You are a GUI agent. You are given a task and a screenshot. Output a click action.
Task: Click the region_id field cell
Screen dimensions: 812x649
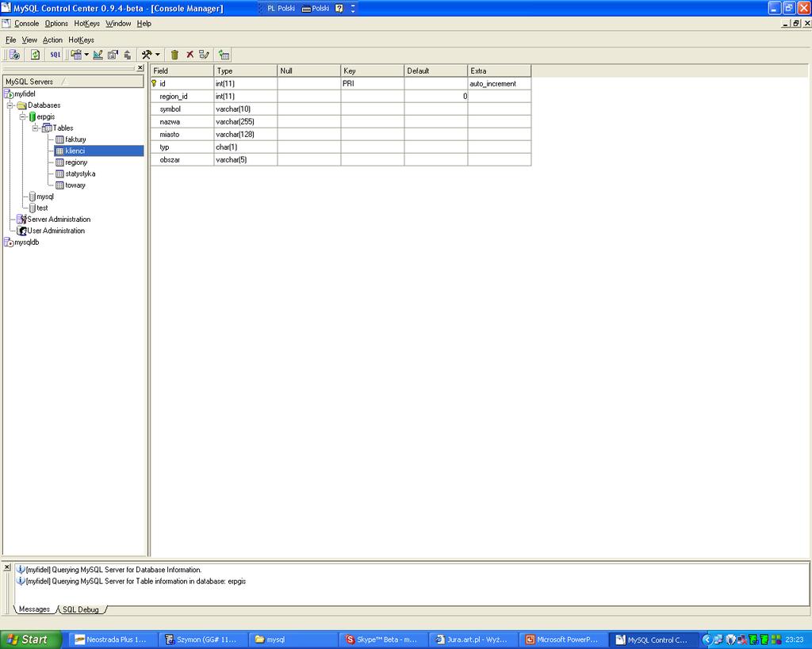click(182, 96)
